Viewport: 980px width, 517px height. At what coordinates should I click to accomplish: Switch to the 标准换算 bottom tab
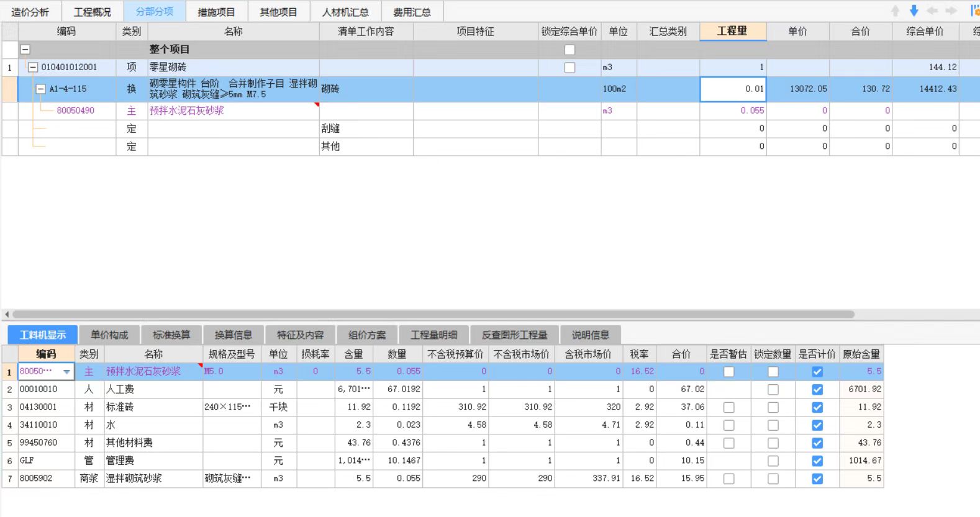coord(171,335)
